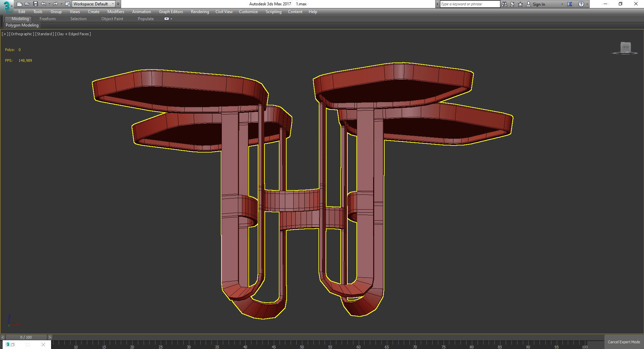The width and height of the screenshot is (644, 349).
Task: Click the ViewCube Front face
Action: (626, 47)
